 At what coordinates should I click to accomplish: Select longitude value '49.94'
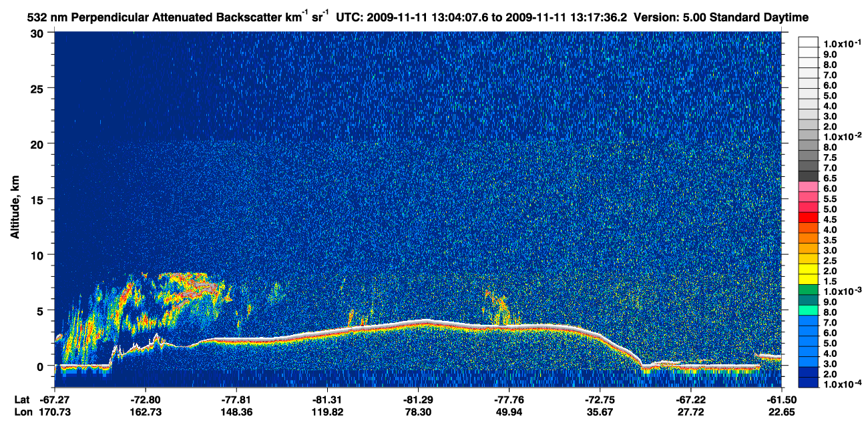pos(509,412)
